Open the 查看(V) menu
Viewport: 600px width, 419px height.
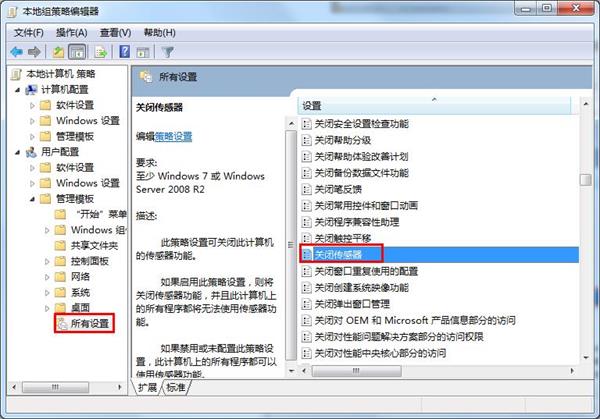(115, 33)
